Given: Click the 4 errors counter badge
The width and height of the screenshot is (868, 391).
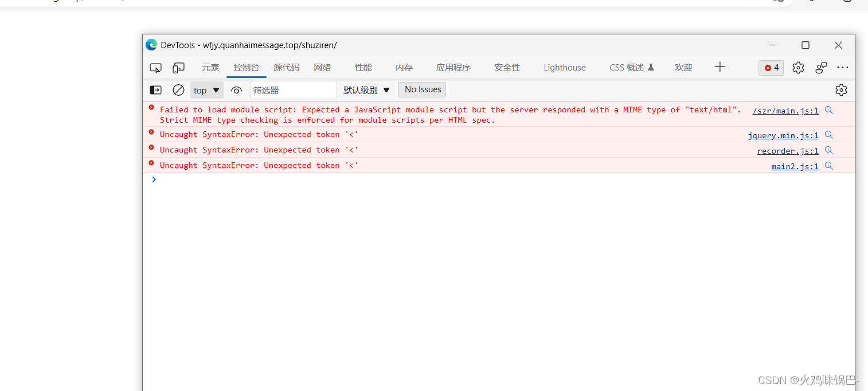Looking at the screenshot, I should (x=771, y=68).
